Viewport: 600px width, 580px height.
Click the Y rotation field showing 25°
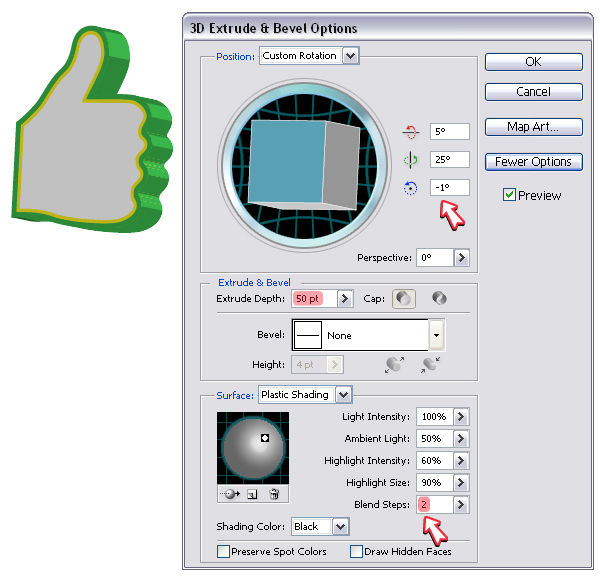[x=450, y=160]
